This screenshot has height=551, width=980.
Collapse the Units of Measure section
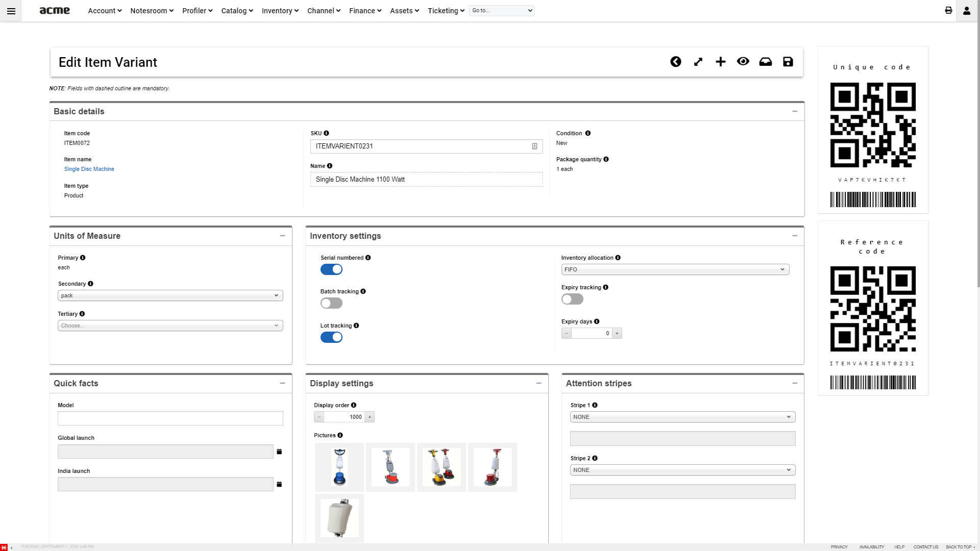pyautogui.click(x=282, y=236)
